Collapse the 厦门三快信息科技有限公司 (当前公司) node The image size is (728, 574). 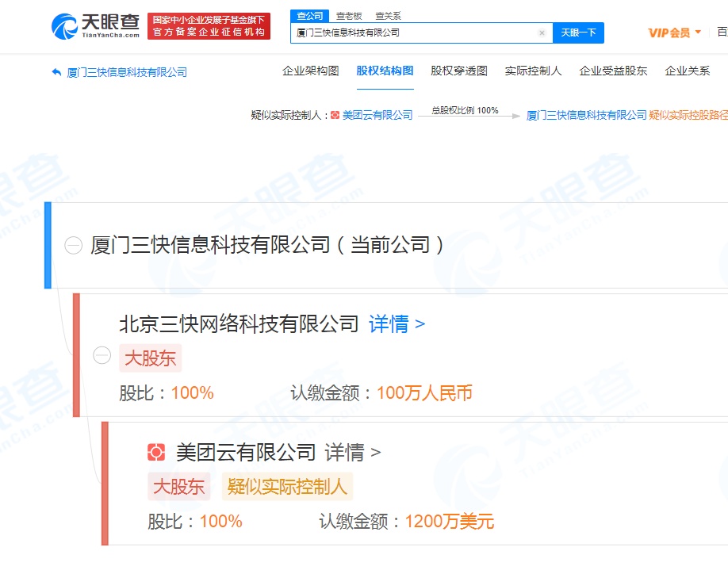pos(74,245)
